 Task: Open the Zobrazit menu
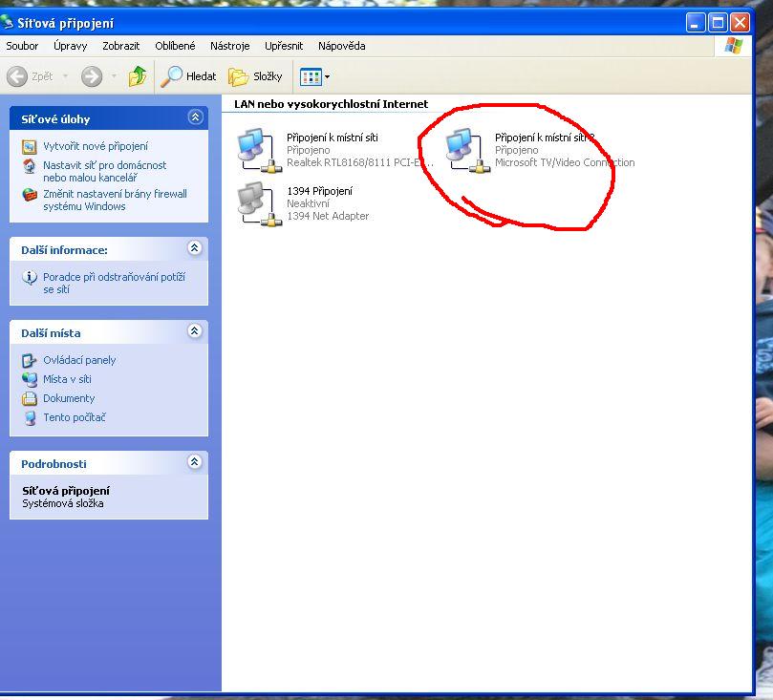[120, 46]
